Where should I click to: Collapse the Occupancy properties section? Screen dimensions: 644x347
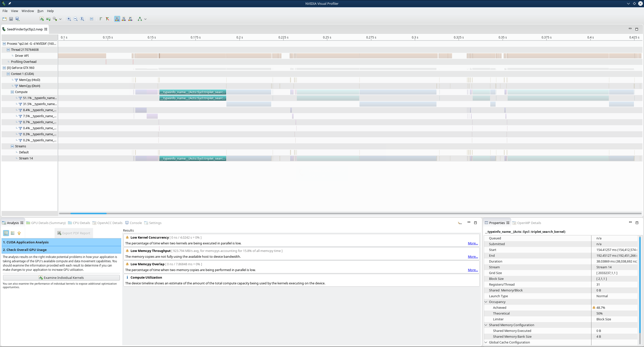[486, 302]
